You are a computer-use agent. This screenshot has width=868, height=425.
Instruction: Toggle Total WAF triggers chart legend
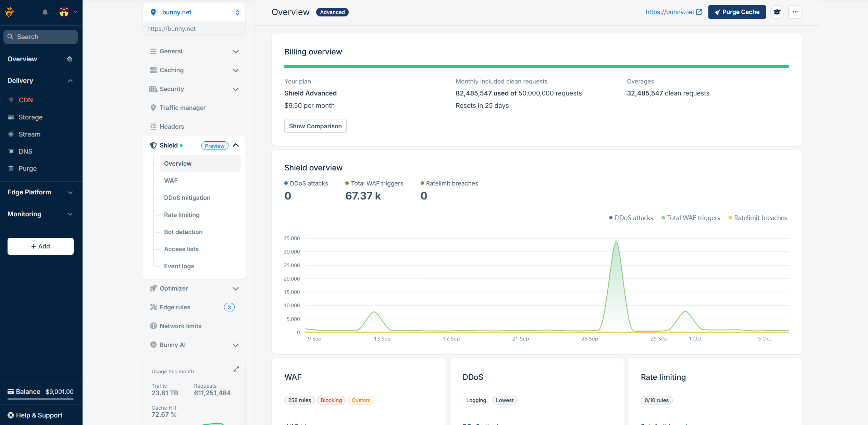click(691, 218)
